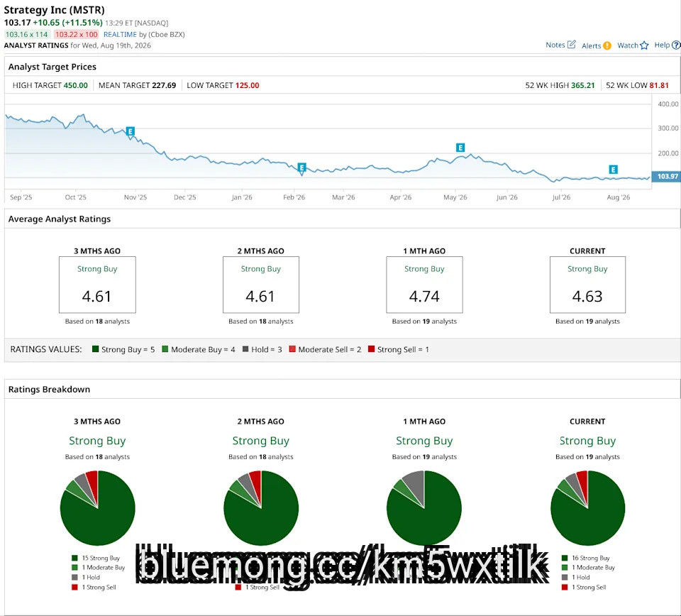The width and height of the screenshot is (681, 616).
Task: Click the orange Alerts exclamation icon
Action: click(x=607, y=45)
